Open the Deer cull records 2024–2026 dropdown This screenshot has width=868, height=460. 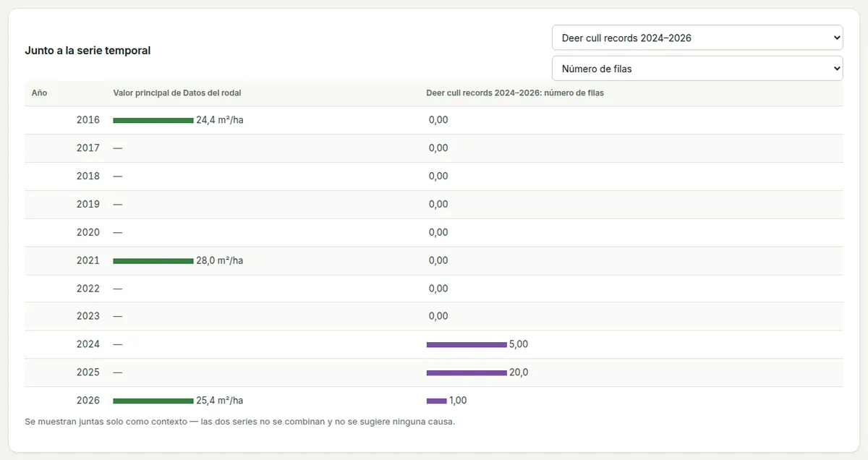697,38
